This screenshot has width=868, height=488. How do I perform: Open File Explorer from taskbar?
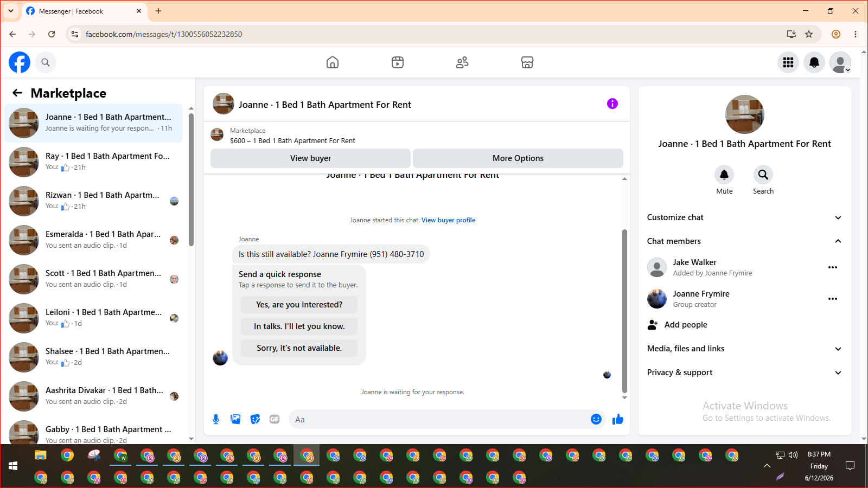(x=41, y=455)
